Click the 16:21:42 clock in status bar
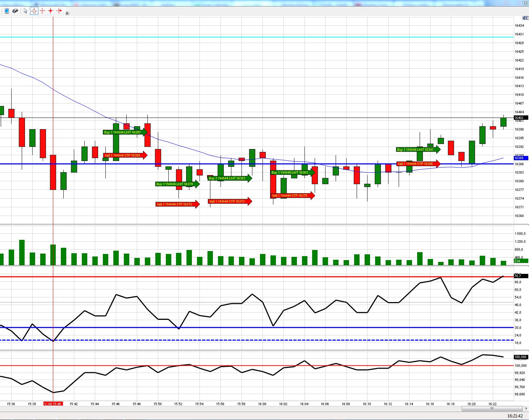 coord(515,416)
